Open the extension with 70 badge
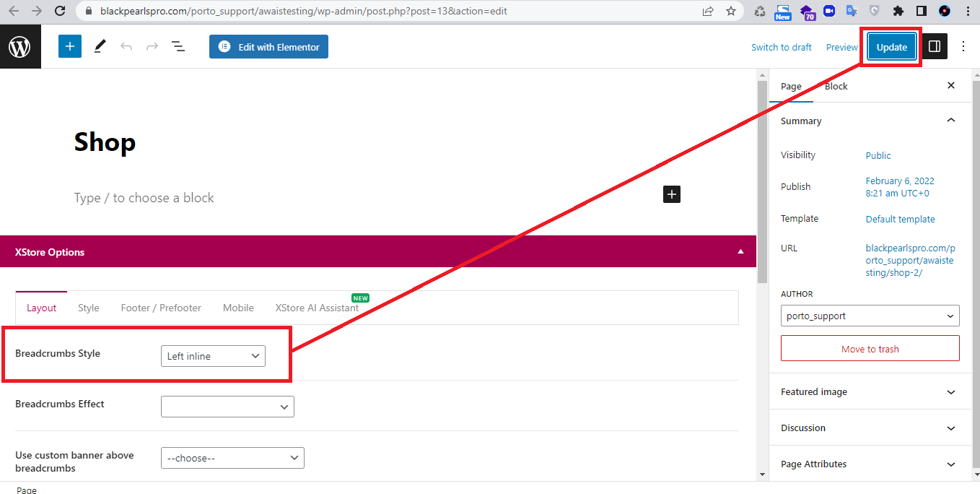 [x=808, y=12]
